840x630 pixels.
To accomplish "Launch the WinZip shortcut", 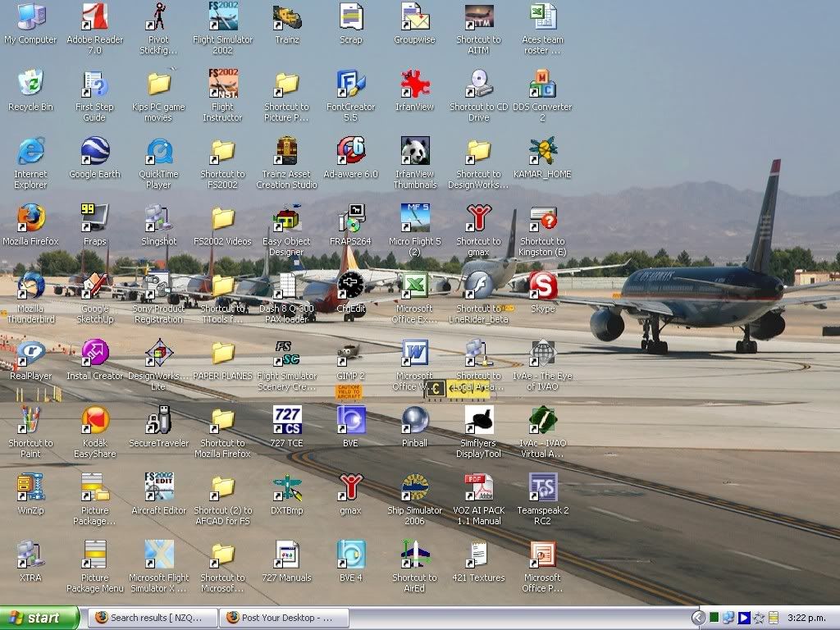I will pos(31,488).
